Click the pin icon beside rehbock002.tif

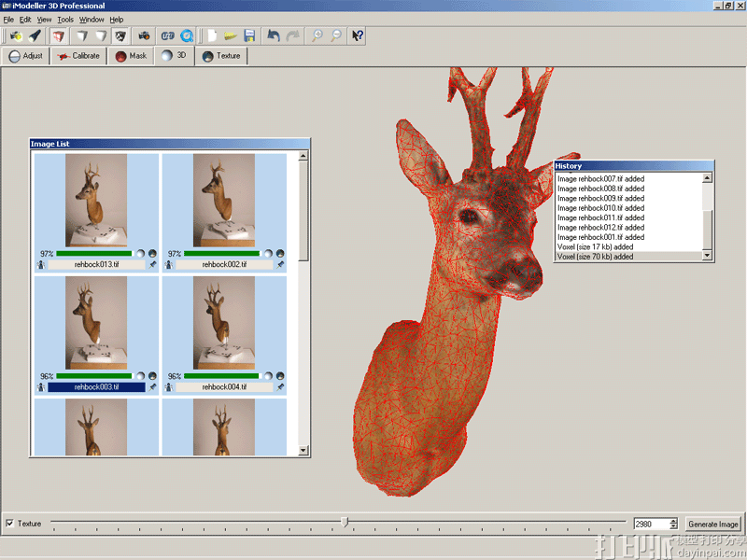coord(280,265)
